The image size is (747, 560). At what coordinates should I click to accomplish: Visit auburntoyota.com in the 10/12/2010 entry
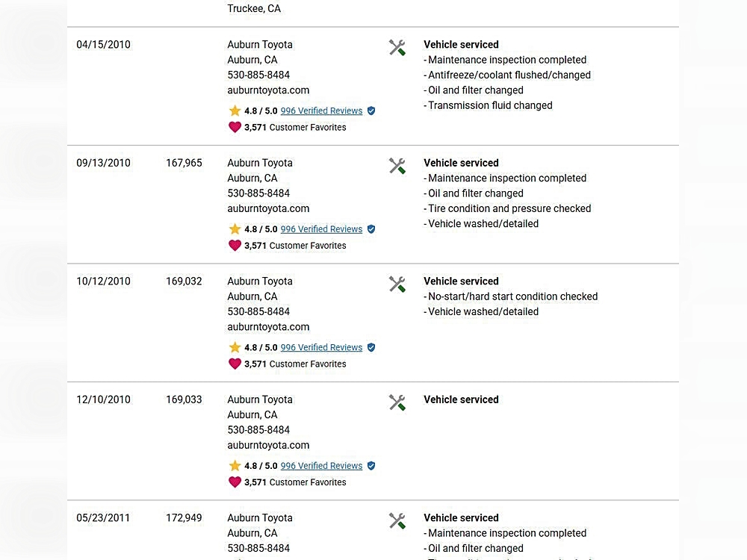point(268,327)
